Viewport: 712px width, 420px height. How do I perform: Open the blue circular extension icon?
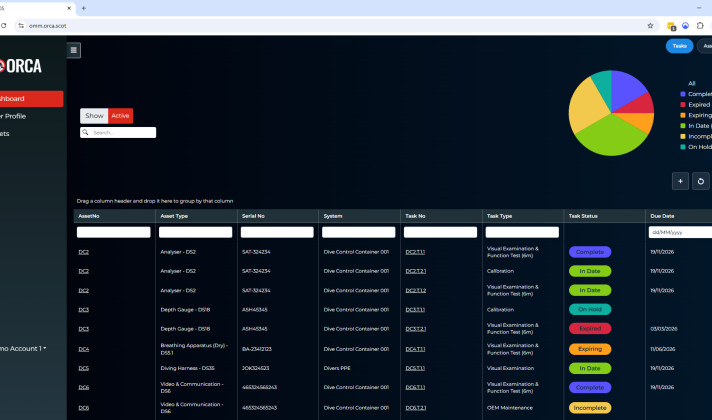coord(686,26)
